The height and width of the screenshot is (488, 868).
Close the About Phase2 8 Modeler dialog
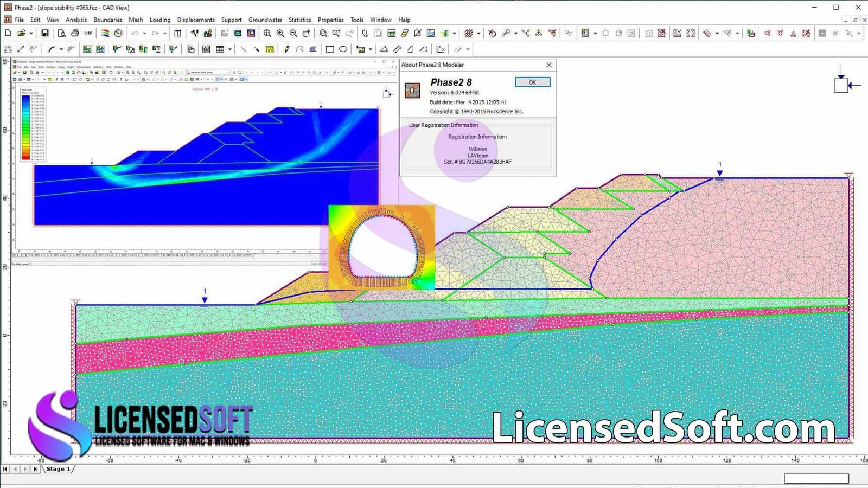(549, 65)
